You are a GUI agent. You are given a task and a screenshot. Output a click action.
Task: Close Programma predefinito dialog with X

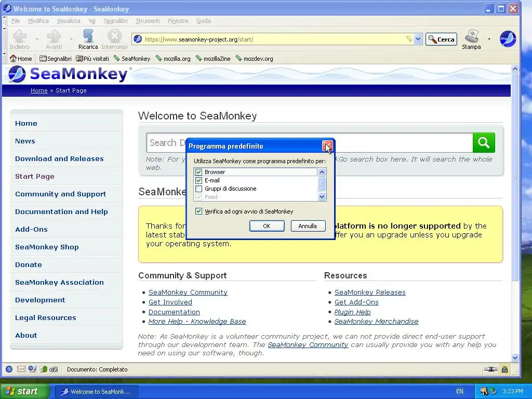pyautogui.click(x=327, y=146)
